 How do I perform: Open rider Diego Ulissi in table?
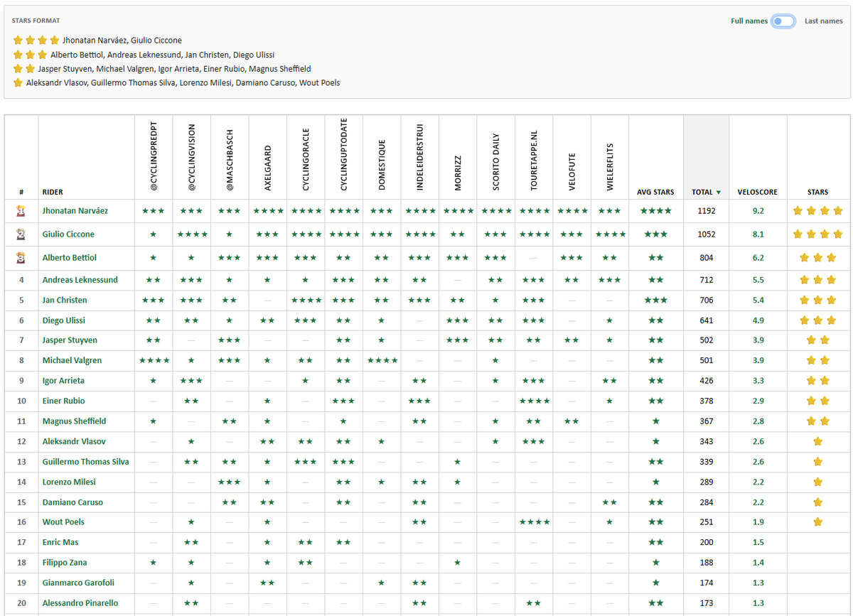tap(64, 320)
